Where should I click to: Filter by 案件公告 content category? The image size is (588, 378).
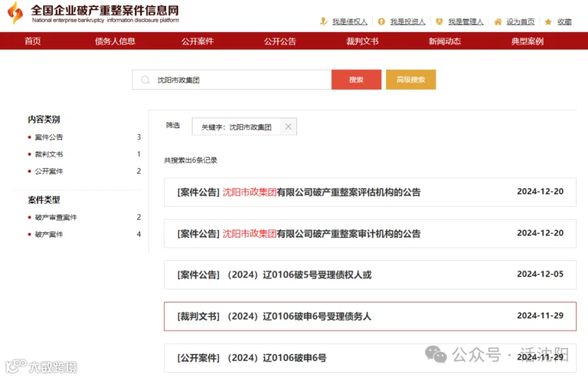[49, 137]
